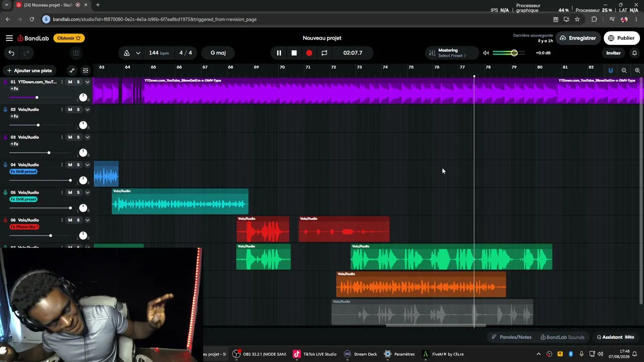This screenshot has height=362, width=644.
Task: Click Ajouter une piste
Action: coord(29,70)
